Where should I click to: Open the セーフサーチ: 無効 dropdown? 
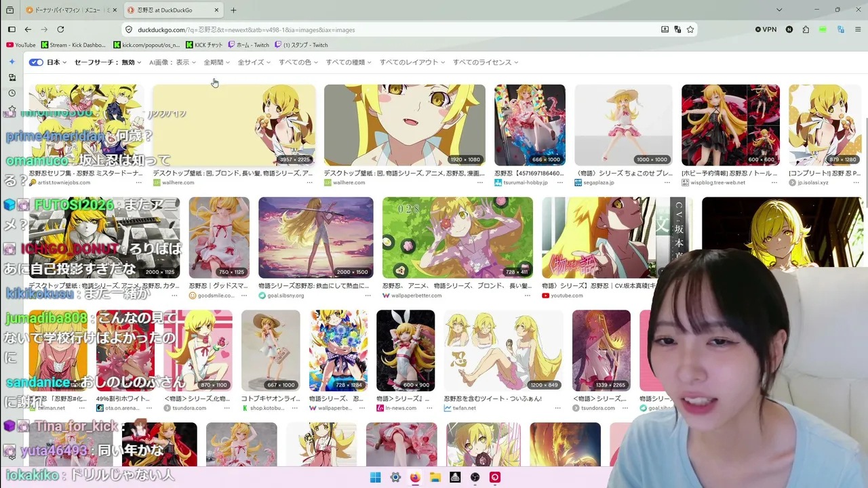(x=108, y=62)
